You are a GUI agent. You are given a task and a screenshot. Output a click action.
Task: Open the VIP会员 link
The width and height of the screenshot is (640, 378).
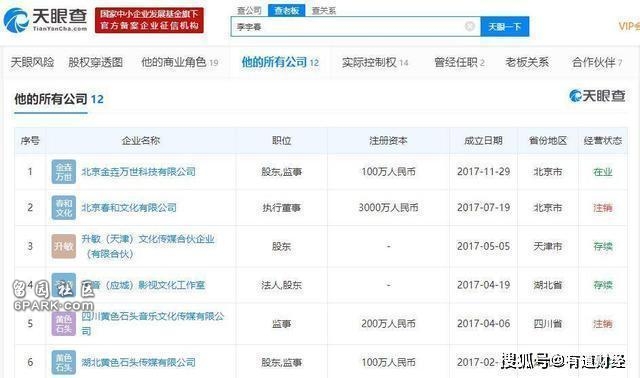[629, 26]
